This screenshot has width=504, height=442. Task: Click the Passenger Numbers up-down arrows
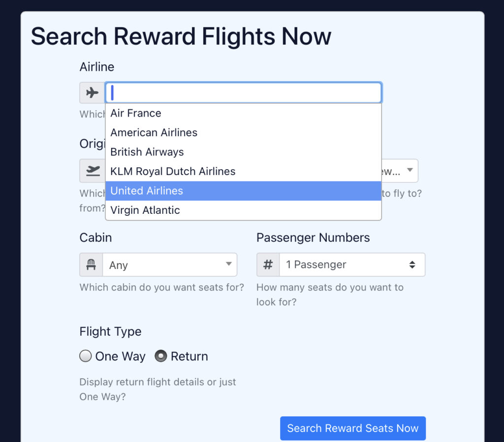pyautogui.click(x=412, y=265)
